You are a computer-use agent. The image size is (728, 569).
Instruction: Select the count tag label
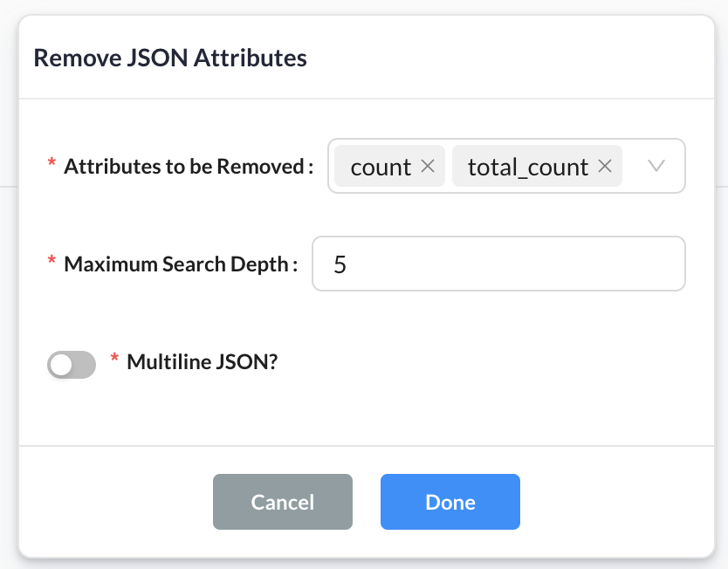point(381,167)
